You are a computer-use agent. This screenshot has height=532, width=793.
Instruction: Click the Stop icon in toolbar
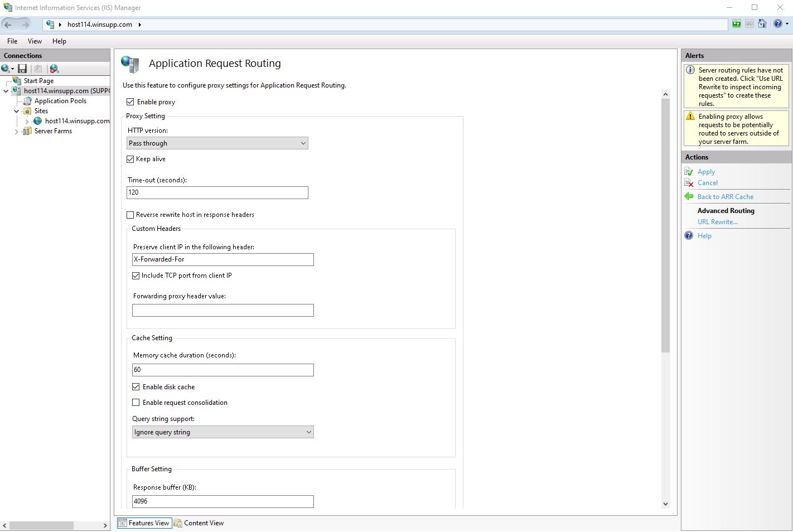pyautogui.click(x=750, y=23)
